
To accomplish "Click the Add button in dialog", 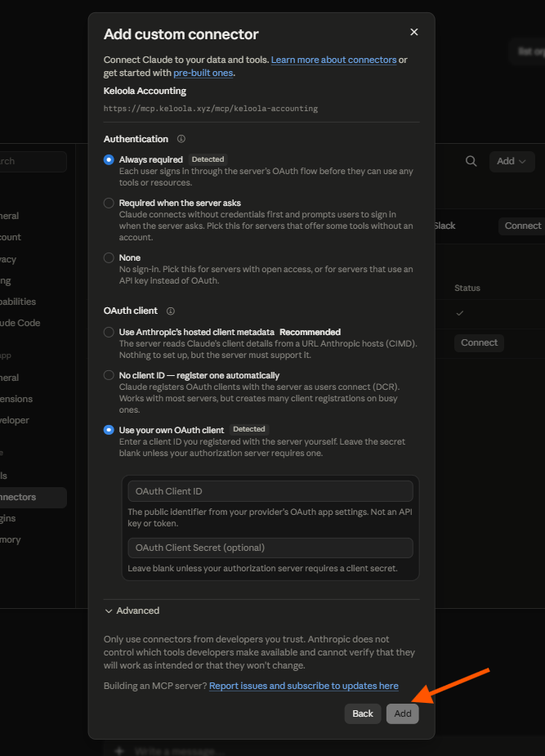I will pyautogui.click(x=402, y=714).
